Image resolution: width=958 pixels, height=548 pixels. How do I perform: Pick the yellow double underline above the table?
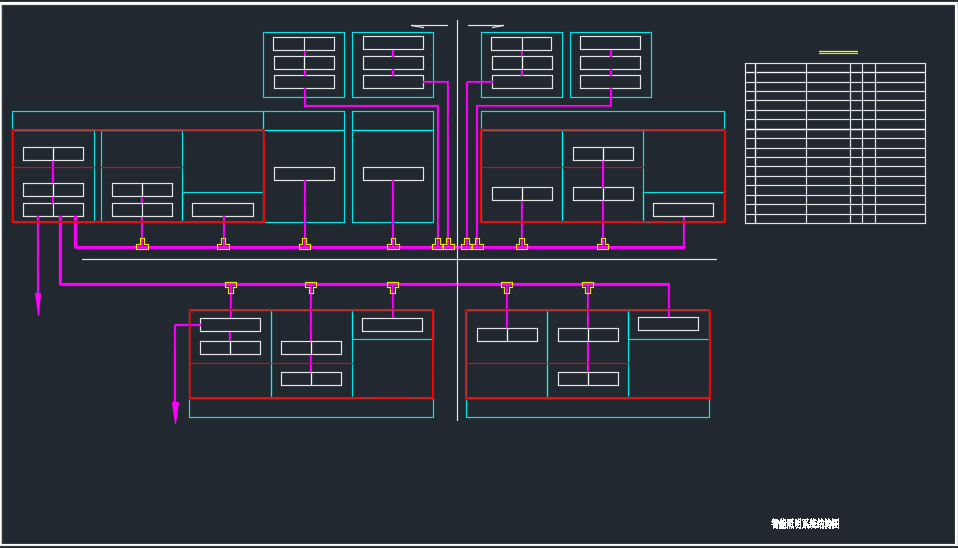click(838, 53)
